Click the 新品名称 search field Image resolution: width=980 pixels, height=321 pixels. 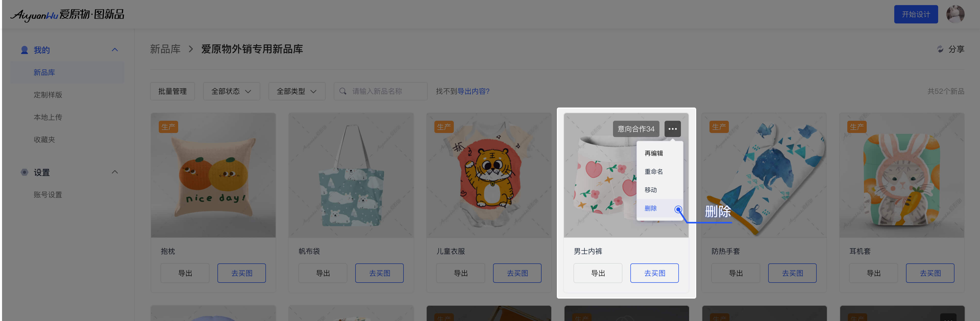click(381, 91)
